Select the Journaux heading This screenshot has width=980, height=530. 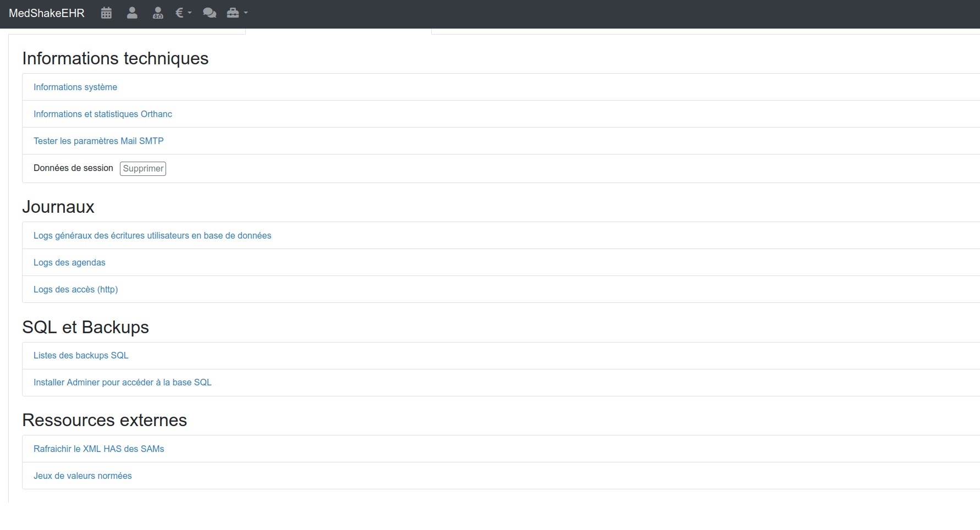(x=58, y=207)
